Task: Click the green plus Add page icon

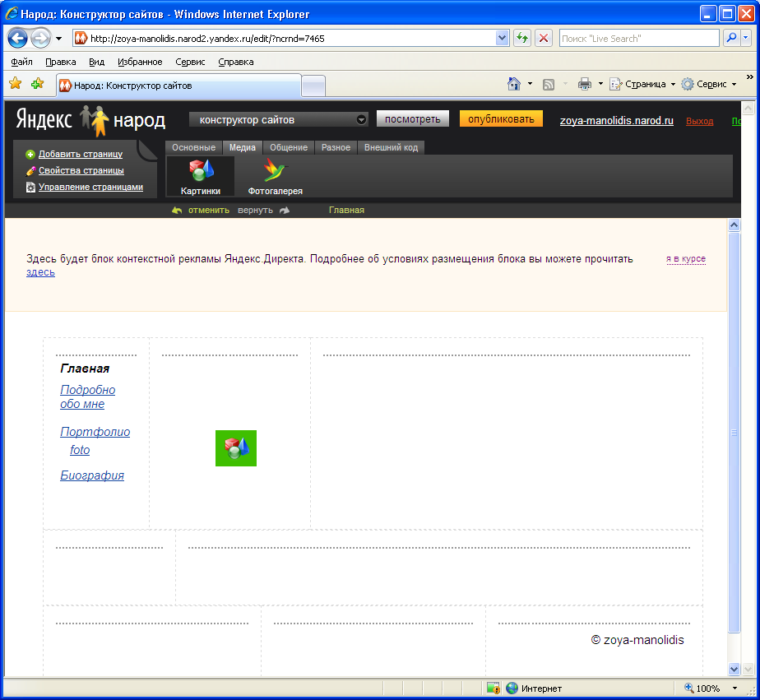Action: pos(30,154)
